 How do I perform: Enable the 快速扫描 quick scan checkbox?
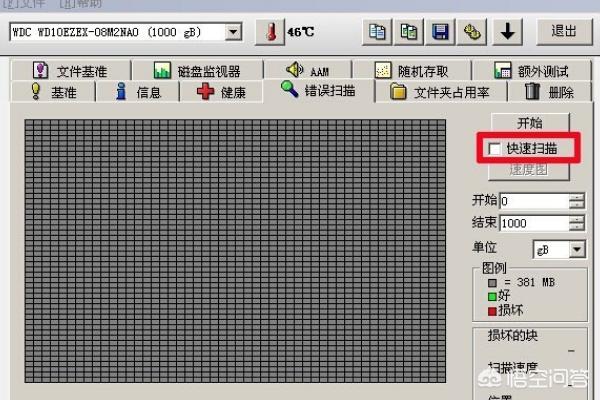pos(495,149)
